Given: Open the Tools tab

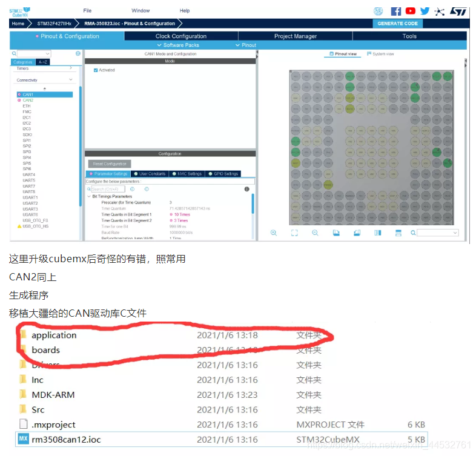Looking at the screenshot, I should pyautogui.click(x=409, y=36).
